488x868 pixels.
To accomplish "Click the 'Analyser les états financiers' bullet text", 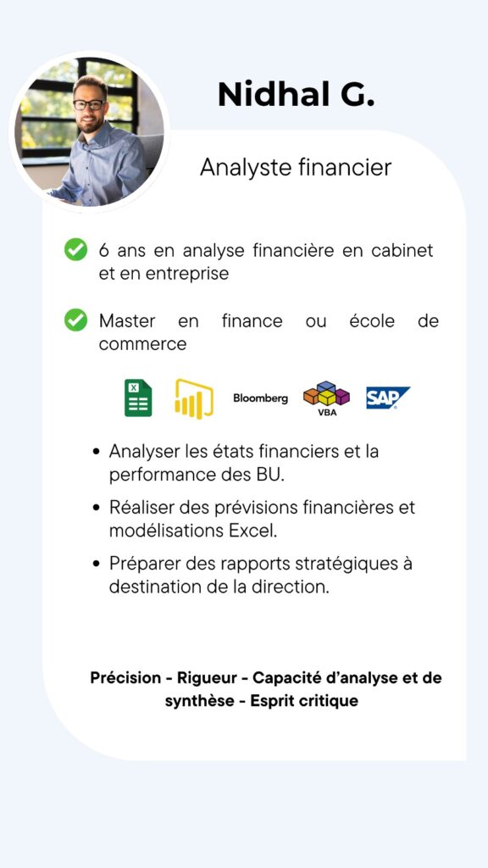I will [244, 463].
